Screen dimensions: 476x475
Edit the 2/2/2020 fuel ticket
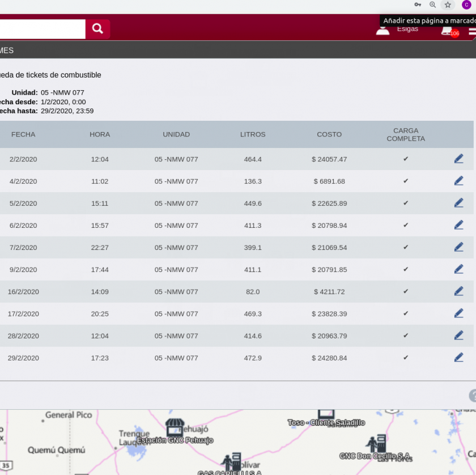458,159
